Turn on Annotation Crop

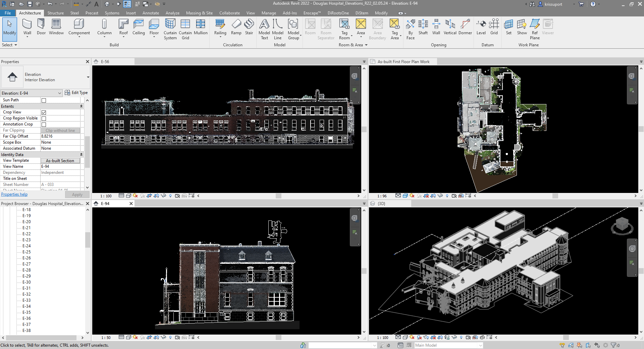coord(44,124)
